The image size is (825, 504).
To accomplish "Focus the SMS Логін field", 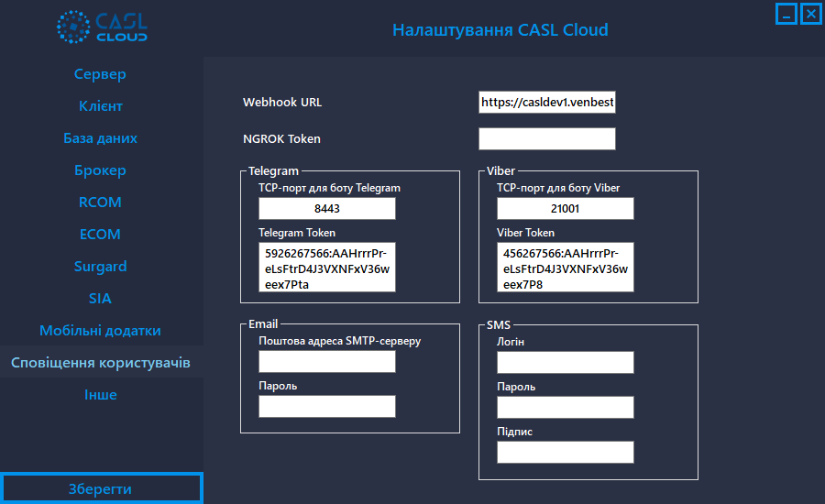I will click(x=565, y=363).
